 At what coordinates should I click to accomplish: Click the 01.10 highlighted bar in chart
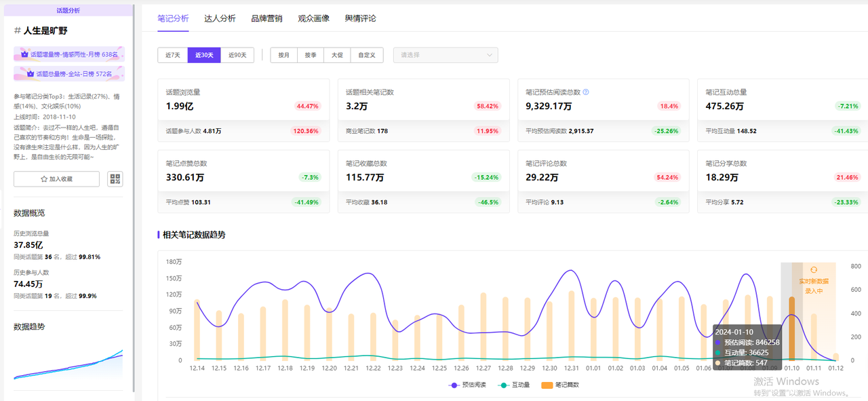click(791, 328)
